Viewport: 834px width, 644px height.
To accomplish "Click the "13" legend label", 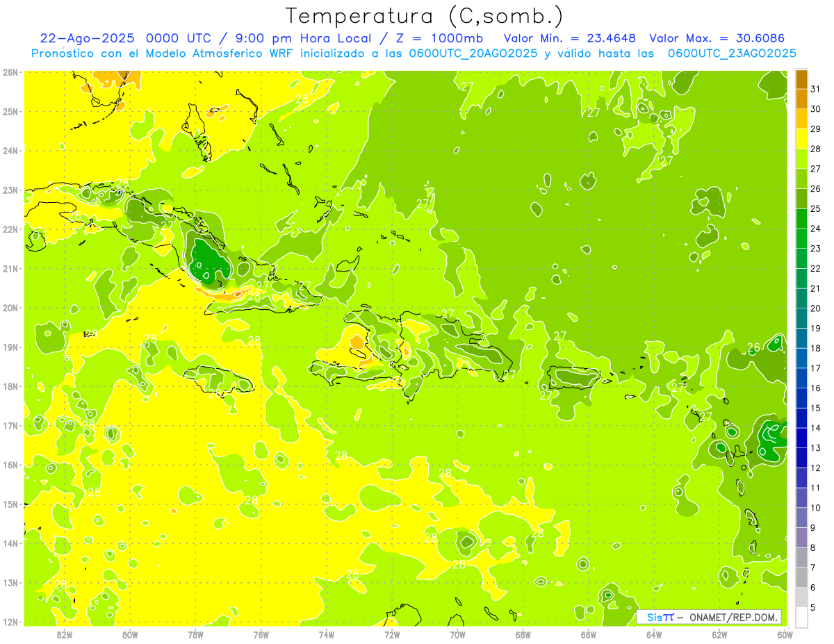I will pyautogui.click(x=816, y=448).
